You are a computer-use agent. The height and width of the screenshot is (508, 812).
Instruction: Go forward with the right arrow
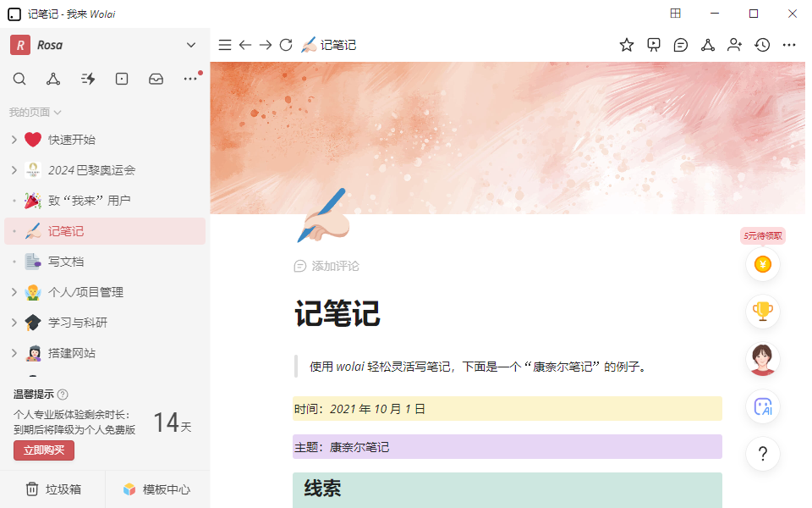click(x=265, y=45)
